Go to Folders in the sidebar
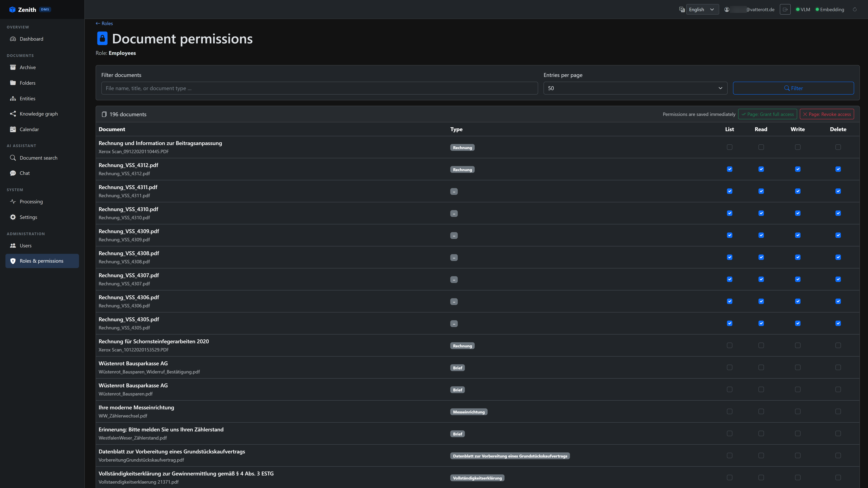868x488 pixels. coord(42,83)
